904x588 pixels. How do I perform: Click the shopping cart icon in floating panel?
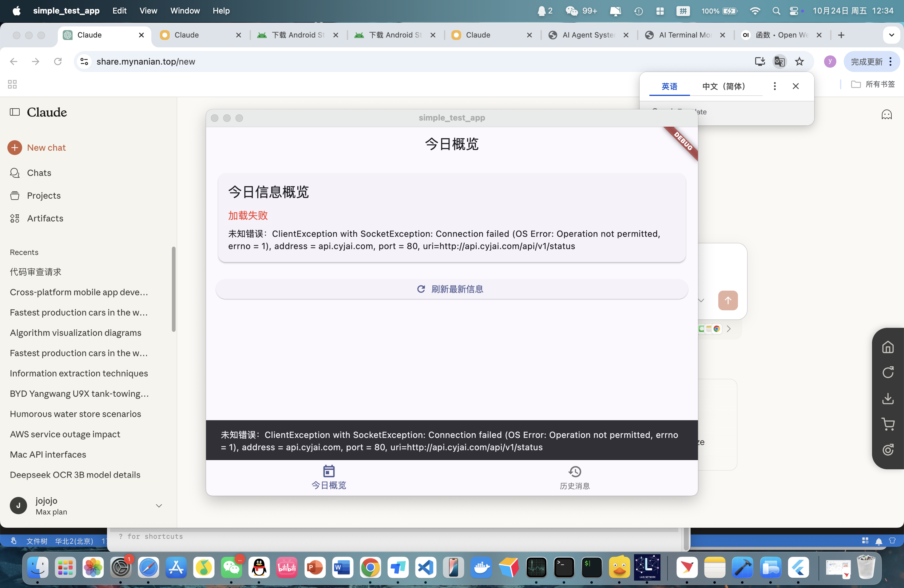(888, 424)
